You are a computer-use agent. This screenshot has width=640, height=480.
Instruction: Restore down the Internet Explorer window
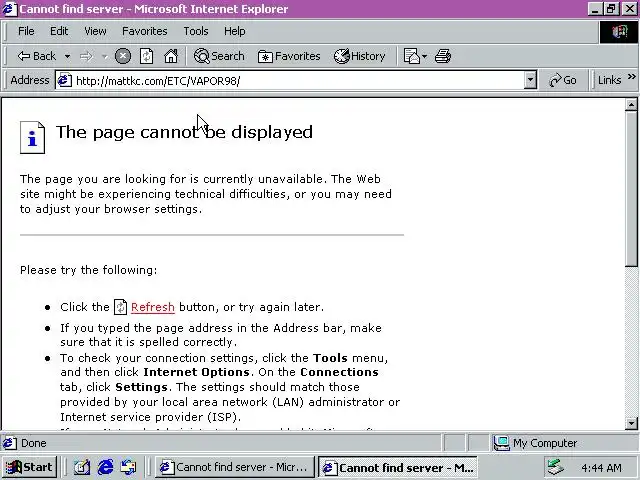click(x=611, y=9)
